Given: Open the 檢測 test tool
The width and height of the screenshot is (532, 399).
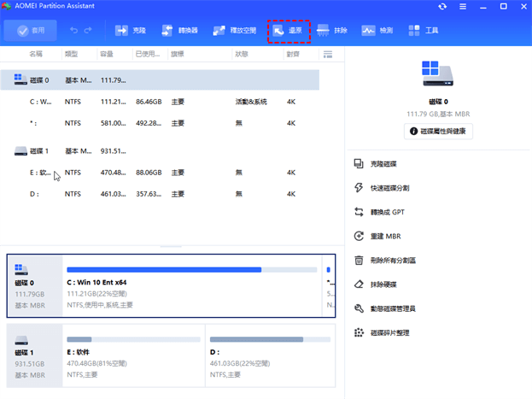Looking at the screenshot, I should click(x=377, y=31).
